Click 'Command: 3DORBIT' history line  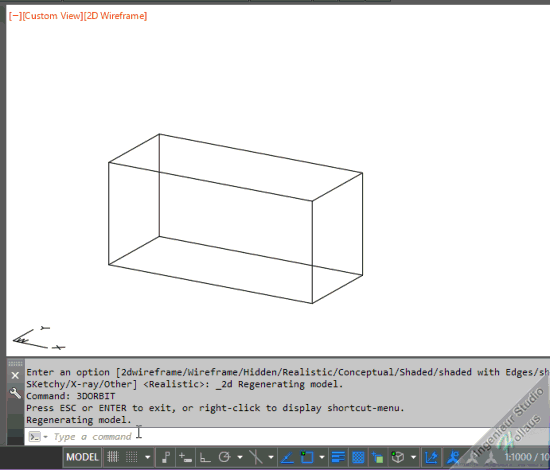(71, 396)
